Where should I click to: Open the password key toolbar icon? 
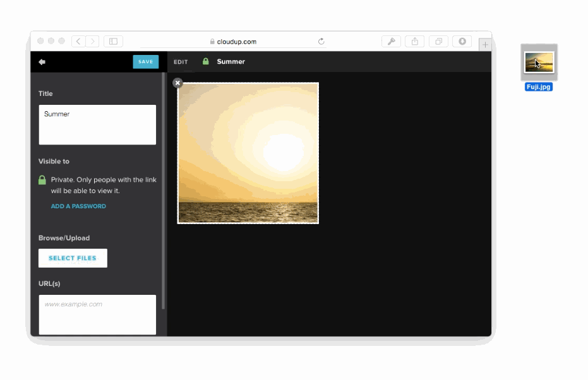tap(391, 41)
